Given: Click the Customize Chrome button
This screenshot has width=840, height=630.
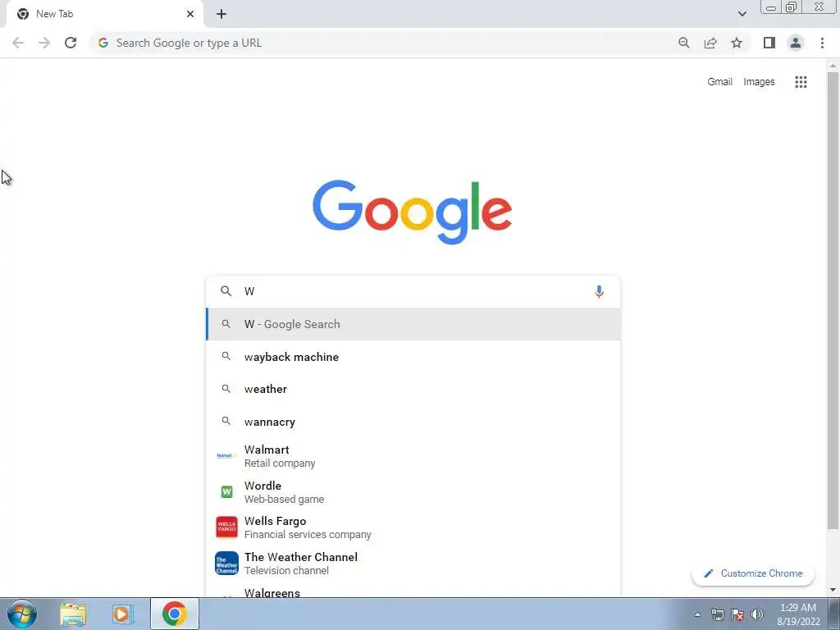Looking at the screenshot, I should (753, 573).
